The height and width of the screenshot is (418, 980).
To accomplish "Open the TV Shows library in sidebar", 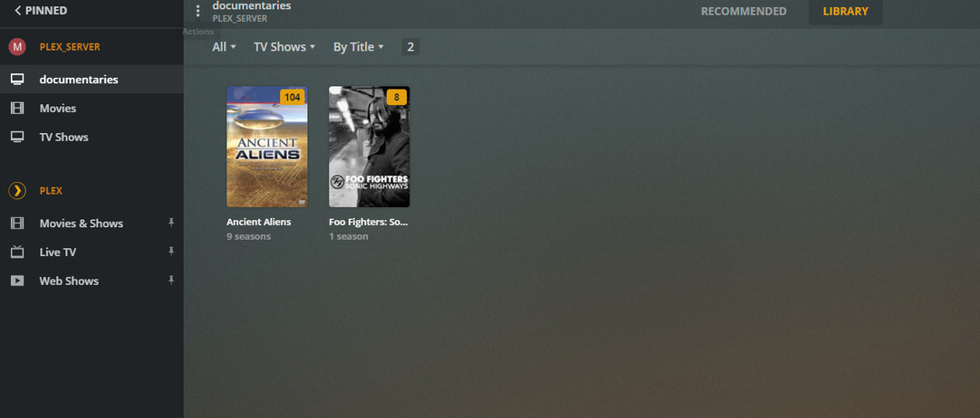I will [x=91, y=137].
